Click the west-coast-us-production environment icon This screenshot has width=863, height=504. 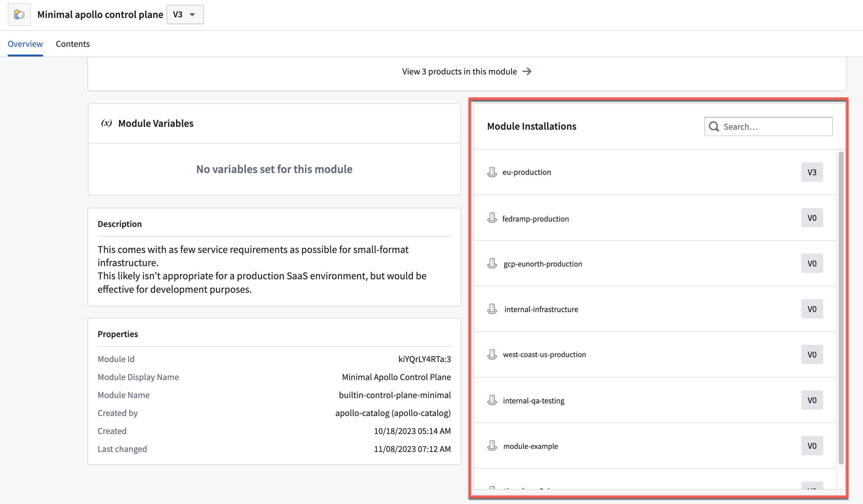point(492,354)
